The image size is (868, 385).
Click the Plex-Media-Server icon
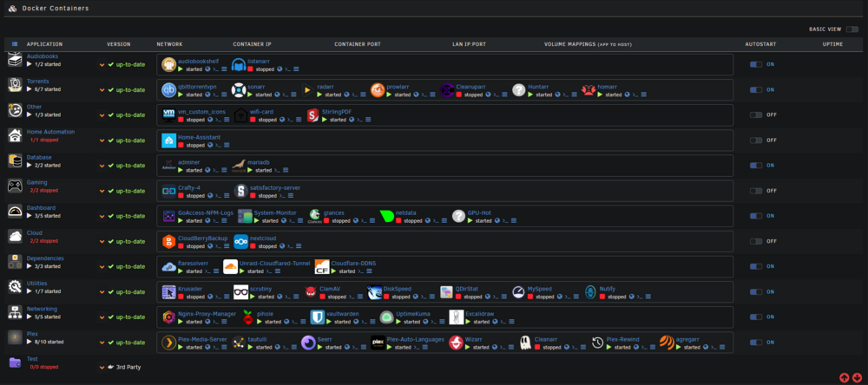pos(169,343)
